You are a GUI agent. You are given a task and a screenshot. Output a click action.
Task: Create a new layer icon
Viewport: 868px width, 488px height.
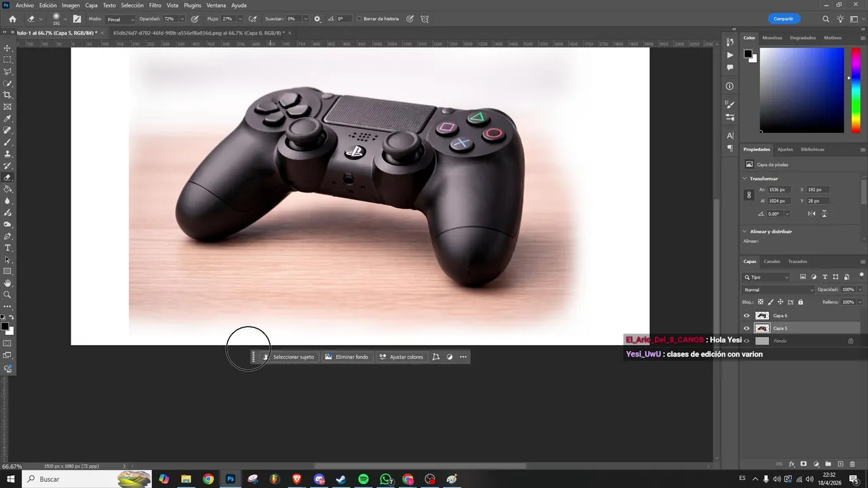point(840,464)
